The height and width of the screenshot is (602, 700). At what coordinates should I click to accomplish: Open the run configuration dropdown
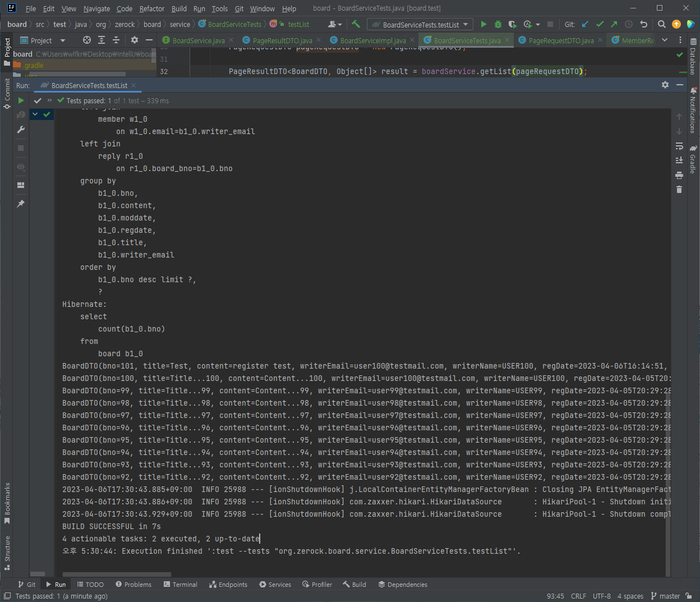(x=420, y=25)
